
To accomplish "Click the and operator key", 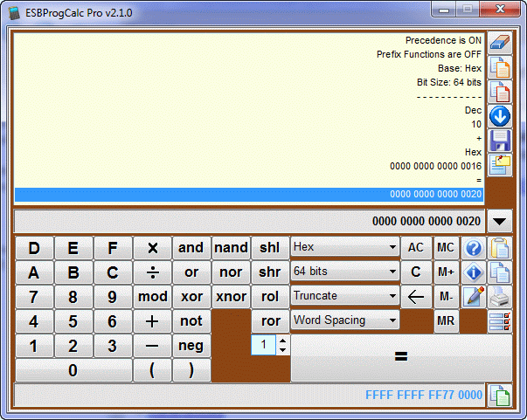I will 191,248.
